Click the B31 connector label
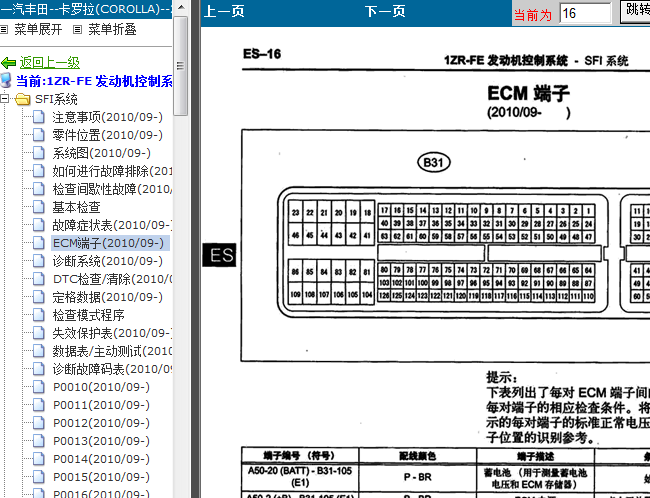This screenshot has width=650, height=498. (x=434, y=162)
